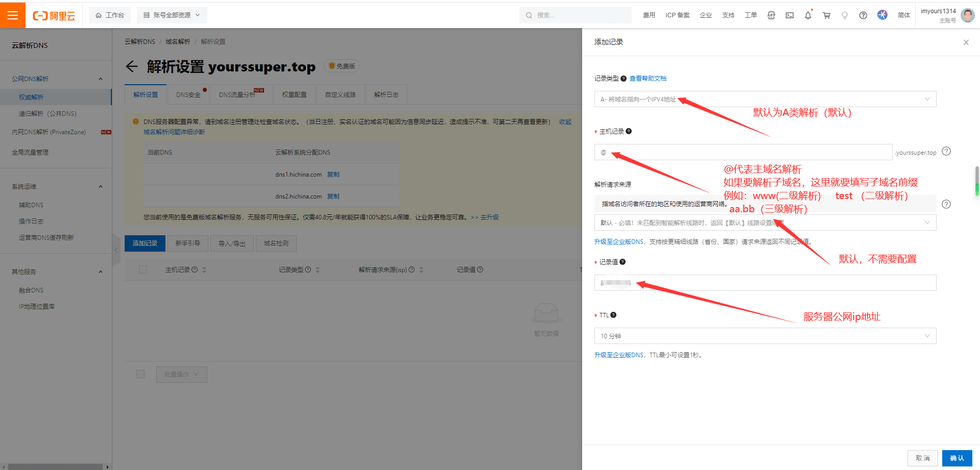Click the horizontal scrollbar at sidebar bottom
Screen dimensions: 980x470
(51, 466)
